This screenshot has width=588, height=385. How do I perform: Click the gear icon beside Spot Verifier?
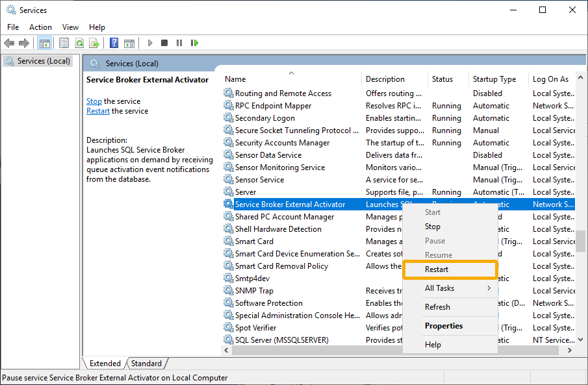click(x=228, y=327)
